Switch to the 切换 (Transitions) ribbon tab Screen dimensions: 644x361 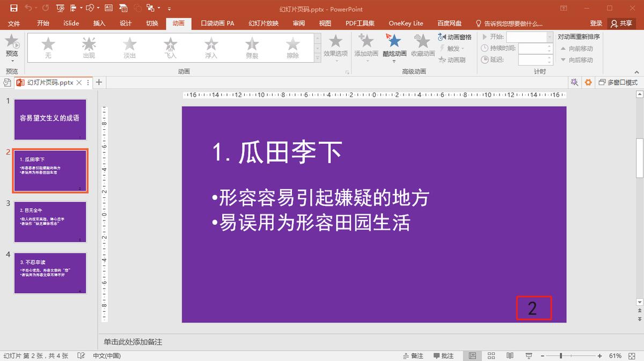(152, 23)
